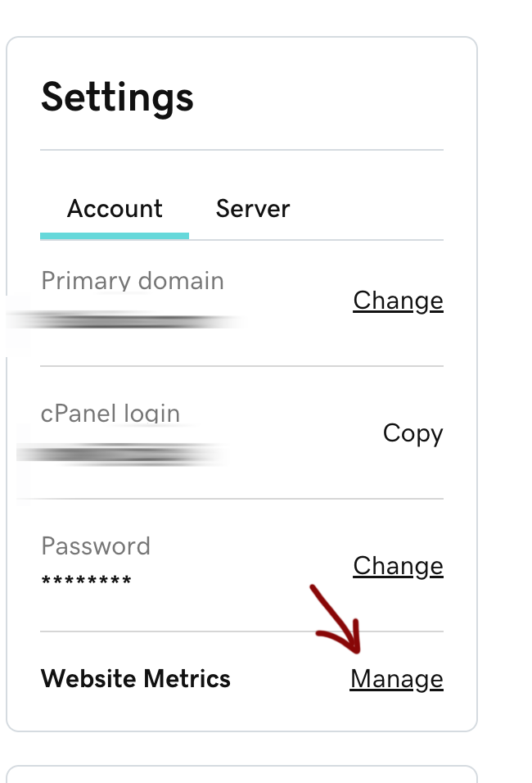Click the masked password asterisks

86,582
